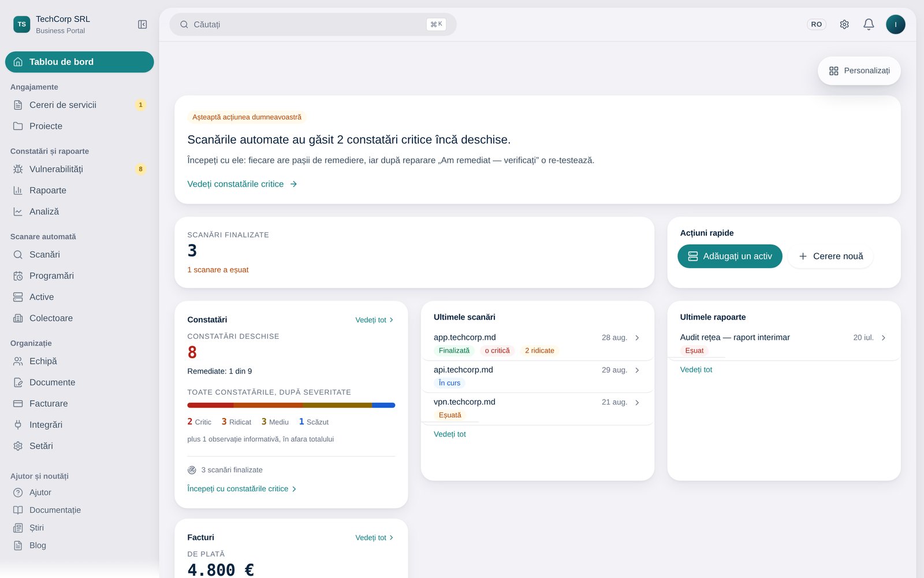Click the Active server icon
Screen dimensions: 924x578
pos(18,297)
